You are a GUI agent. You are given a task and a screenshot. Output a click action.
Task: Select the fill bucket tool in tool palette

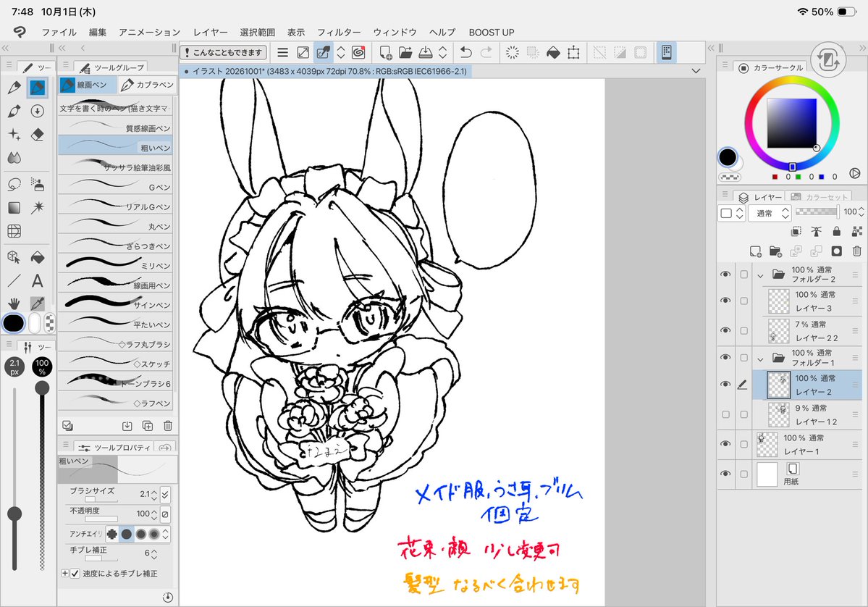coord(37,257)
